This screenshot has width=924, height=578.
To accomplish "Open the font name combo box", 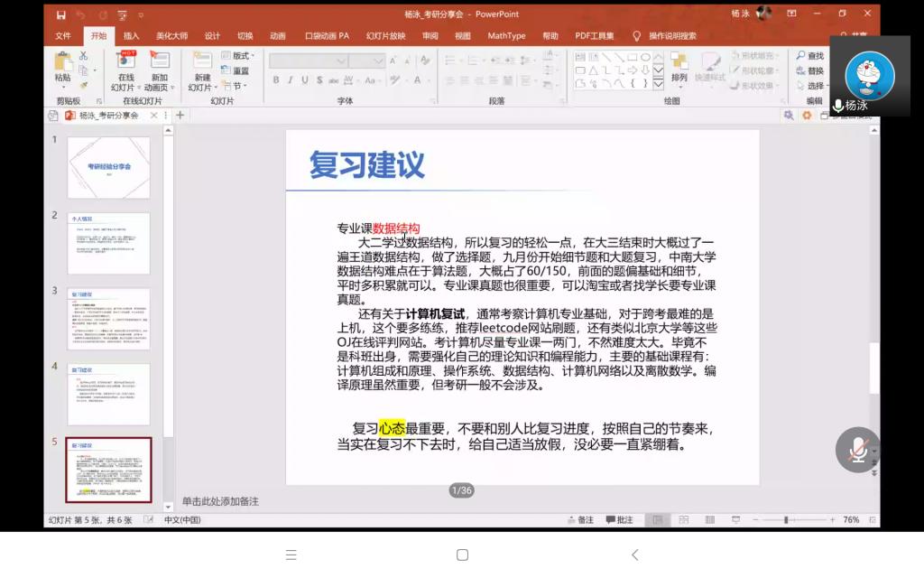I will [308, 61].
